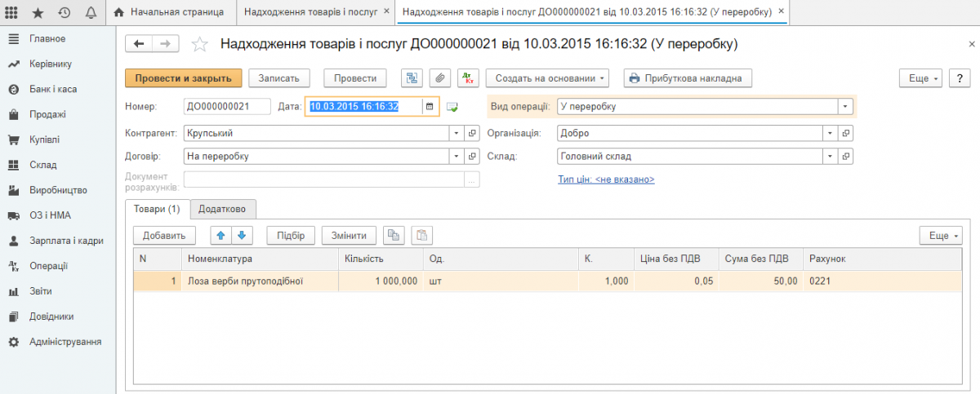Click the Тип цін не вказано link
980x394 pixels.
tap(605, 179)
